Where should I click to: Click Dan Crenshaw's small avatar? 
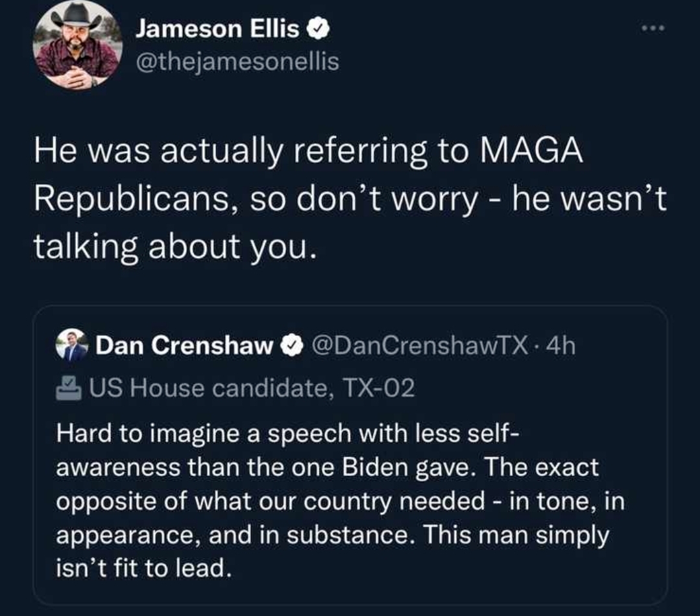[x=72, y=346]
